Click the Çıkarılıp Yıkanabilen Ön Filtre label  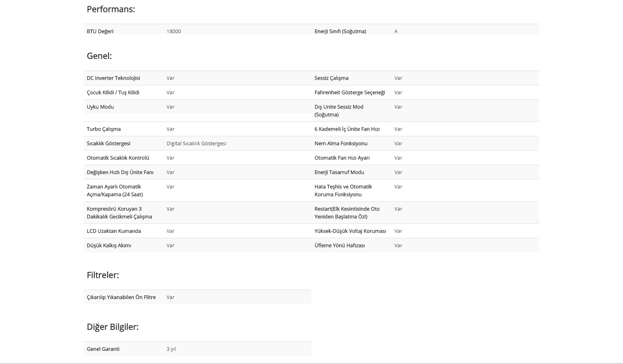coord(121,297)
